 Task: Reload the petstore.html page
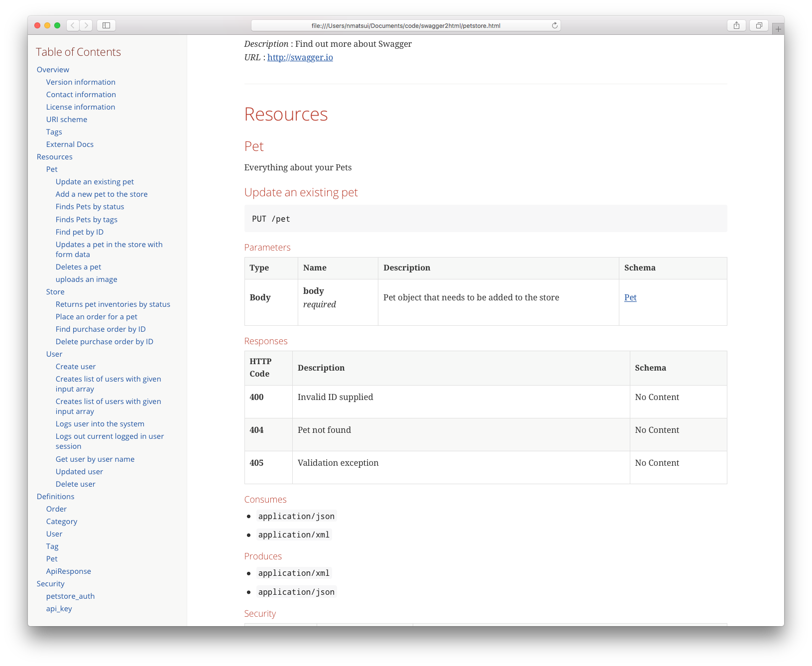(x=554, y=25)
